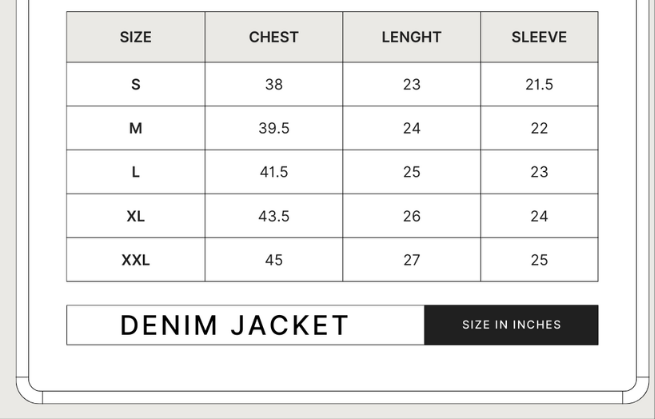Click the length value 27 for XXL
Image resolution: width=655 pixels, height=419 pixels.
(411, 260)
